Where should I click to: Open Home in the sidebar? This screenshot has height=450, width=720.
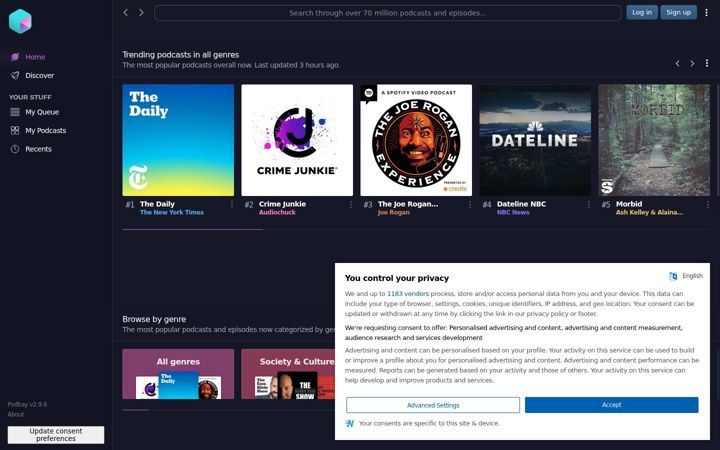[35, 57]
